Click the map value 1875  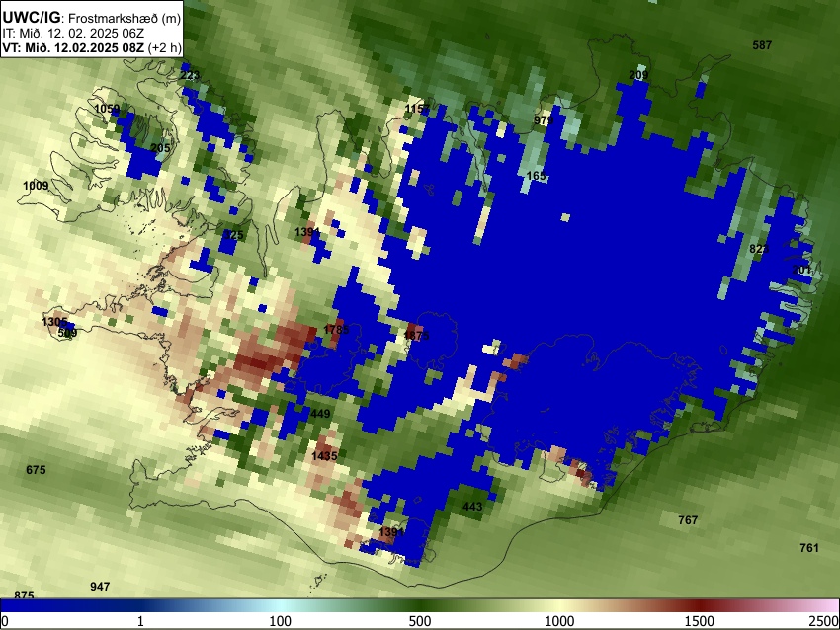pyautogui.click(x=416, y=336)
